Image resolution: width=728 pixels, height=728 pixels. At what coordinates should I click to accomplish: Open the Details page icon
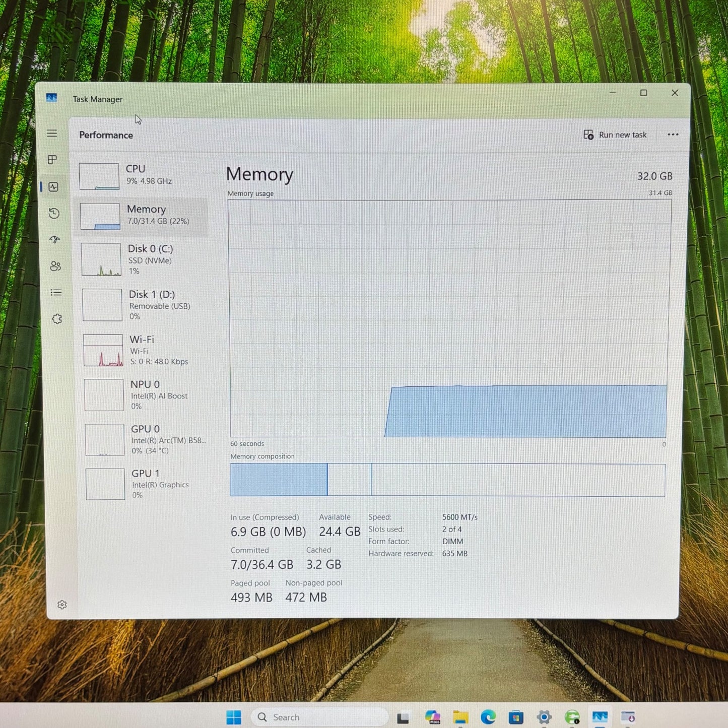56,293
